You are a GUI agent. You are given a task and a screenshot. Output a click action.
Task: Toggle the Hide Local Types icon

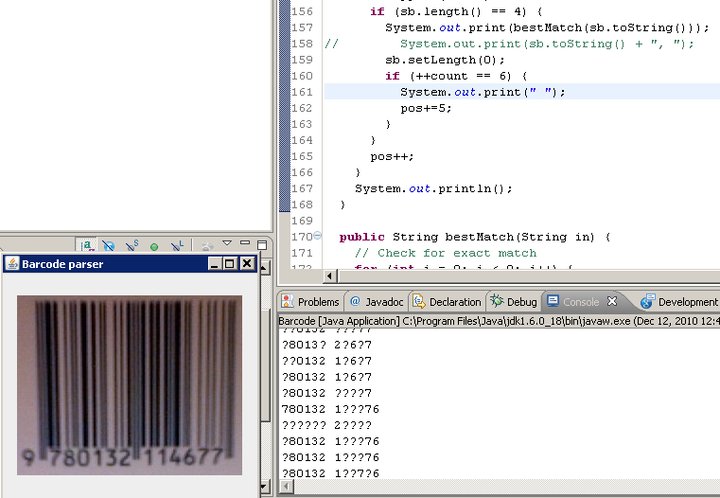click(x=177, y=246)
